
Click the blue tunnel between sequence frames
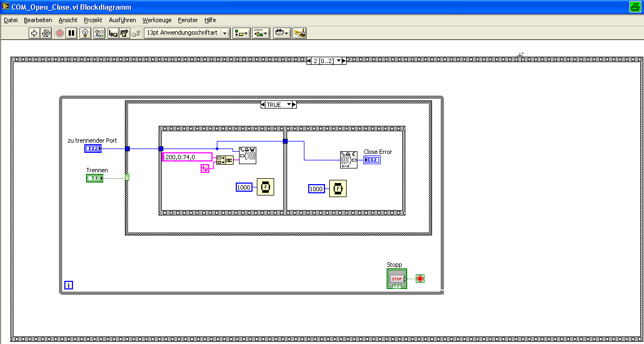(x=285, y=141)
